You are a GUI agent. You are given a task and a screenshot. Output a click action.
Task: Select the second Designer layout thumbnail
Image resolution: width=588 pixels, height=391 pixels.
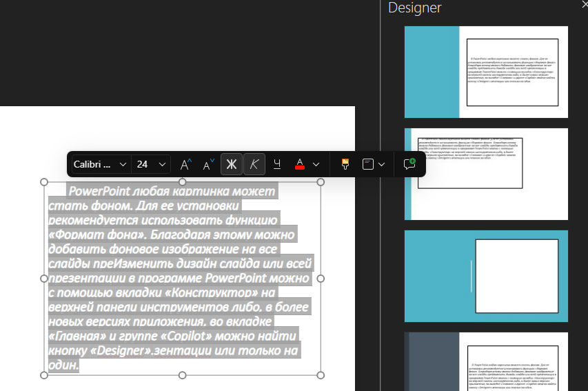tap(486, 174)
